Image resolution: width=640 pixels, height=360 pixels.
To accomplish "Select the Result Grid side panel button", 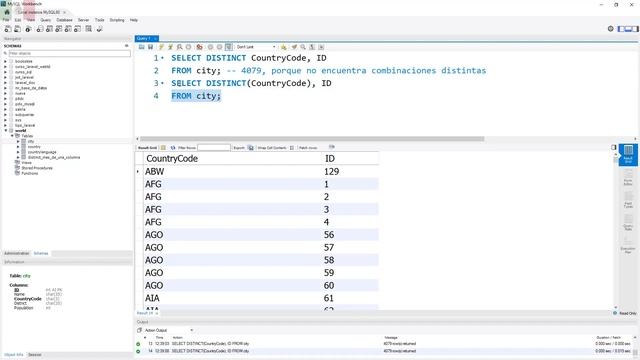I will point(628,154).
